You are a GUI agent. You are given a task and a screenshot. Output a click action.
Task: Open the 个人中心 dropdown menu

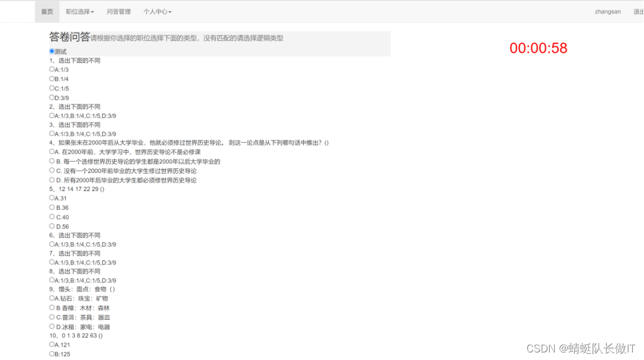157,11
